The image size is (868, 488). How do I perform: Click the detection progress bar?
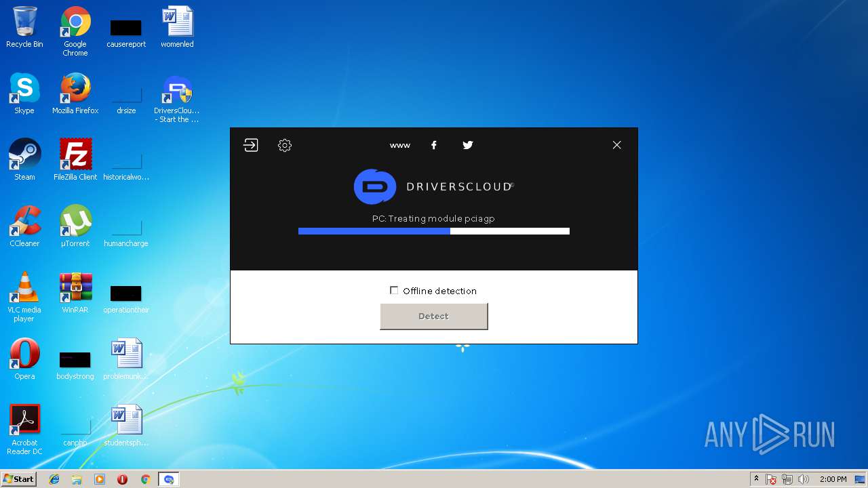(434, 231)
